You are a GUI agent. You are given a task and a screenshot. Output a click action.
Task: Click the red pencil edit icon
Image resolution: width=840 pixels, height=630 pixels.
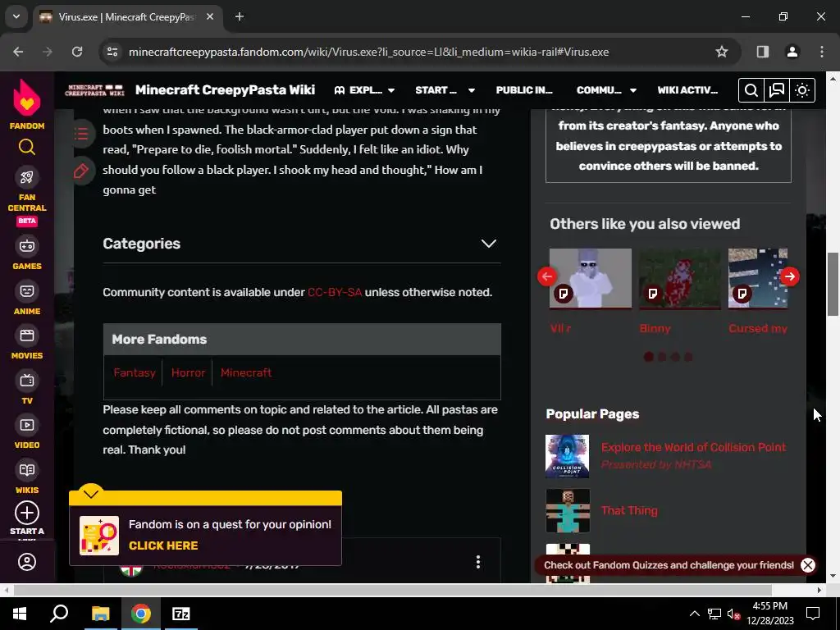tap(81, 171)
